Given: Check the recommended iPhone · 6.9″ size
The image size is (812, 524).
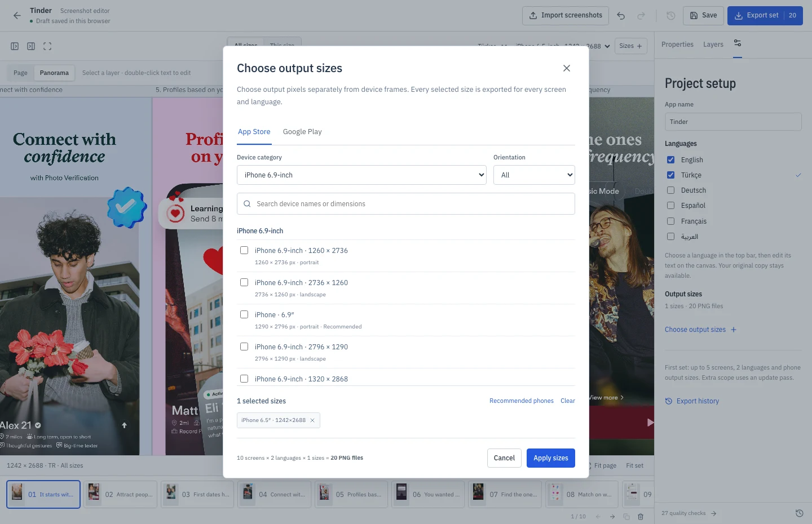Looking at the screenshot, I should [x=244, y=314].
